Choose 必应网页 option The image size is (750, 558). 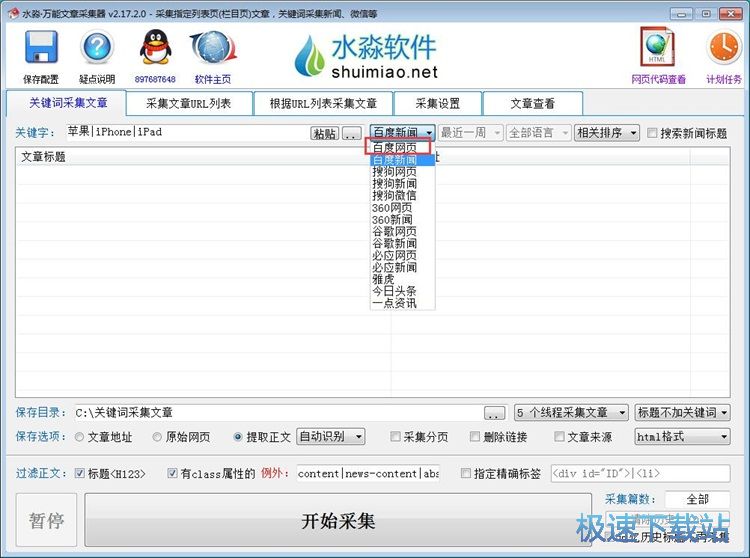tap(403, 256)
